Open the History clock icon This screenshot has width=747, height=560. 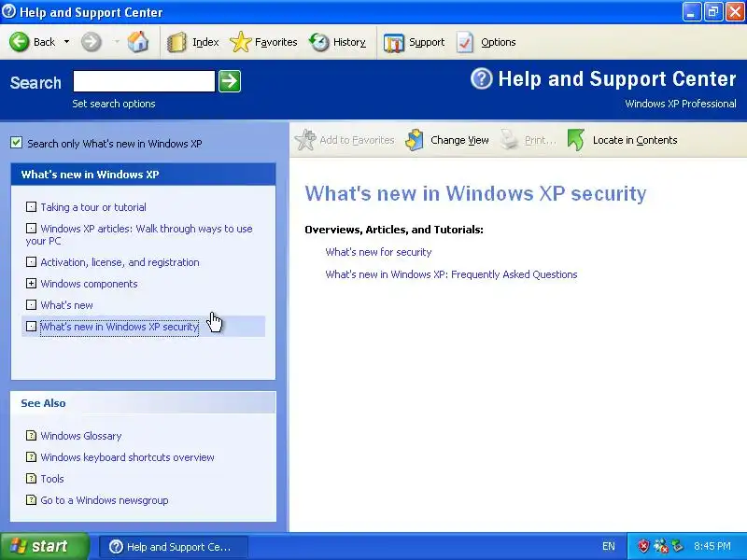coord(318,42)
